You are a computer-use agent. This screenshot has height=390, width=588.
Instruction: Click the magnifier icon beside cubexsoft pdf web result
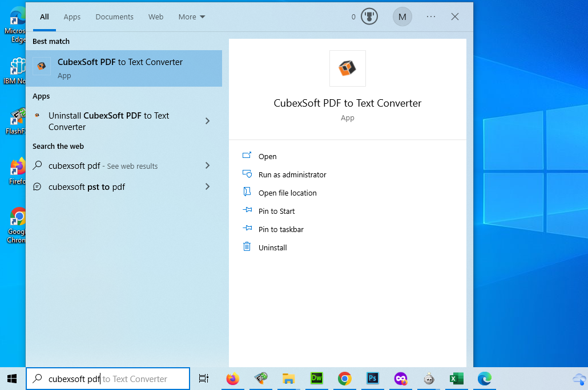tap(38, 165)
